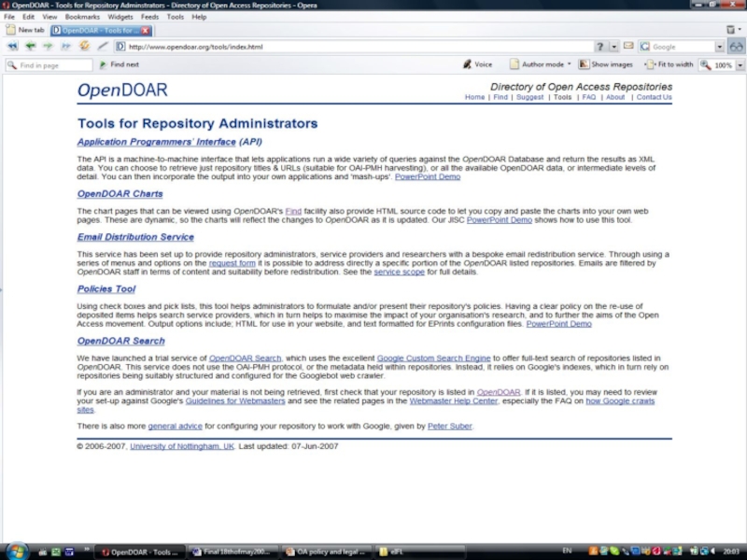Viewport: 747px width, 560px height.
Task: Switch to eIFL taskbar folder window
Action: coord(419,552)
